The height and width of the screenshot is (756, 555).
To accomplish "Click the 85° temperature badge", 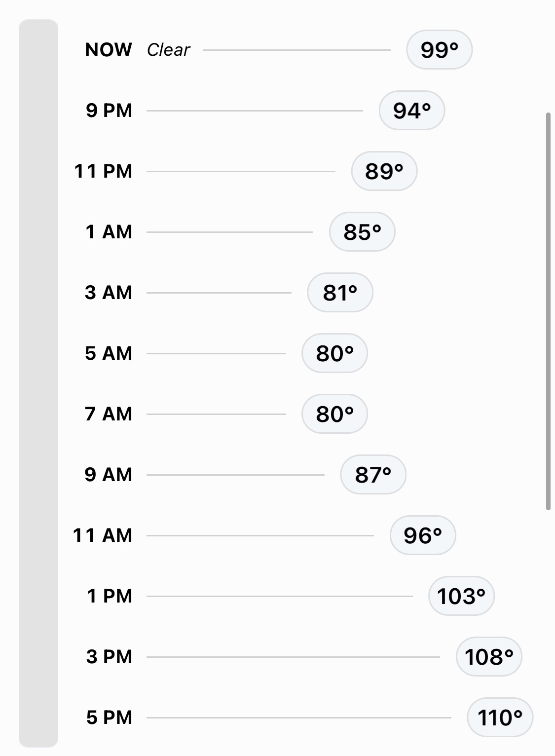I will click(x=362, y=232).
